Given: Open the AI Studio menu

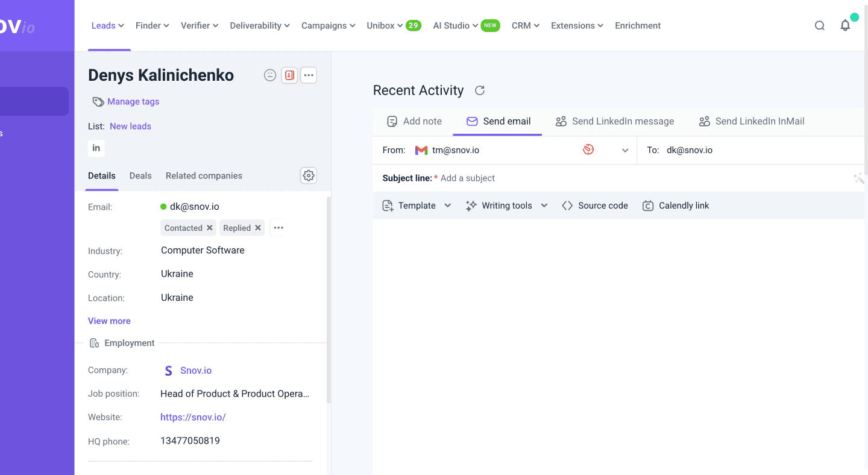Looking at the screenshot, I should (455, 25).
